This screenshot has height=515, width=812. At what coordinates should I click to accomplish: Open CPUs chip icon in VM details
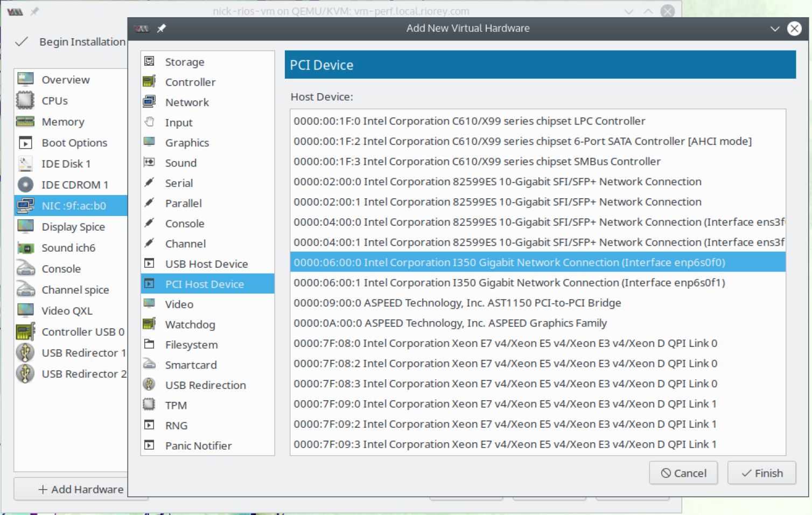tap(25, 101)
